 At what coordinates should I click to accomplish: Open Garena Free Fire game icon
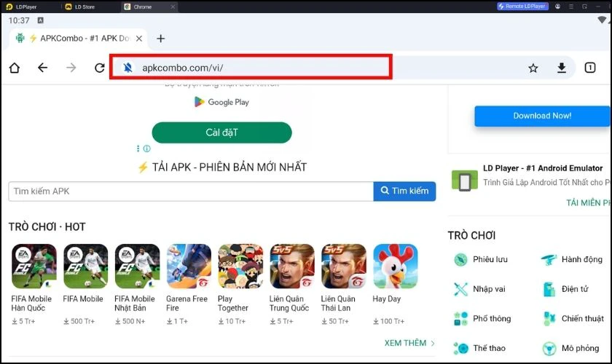click(189, 266)
